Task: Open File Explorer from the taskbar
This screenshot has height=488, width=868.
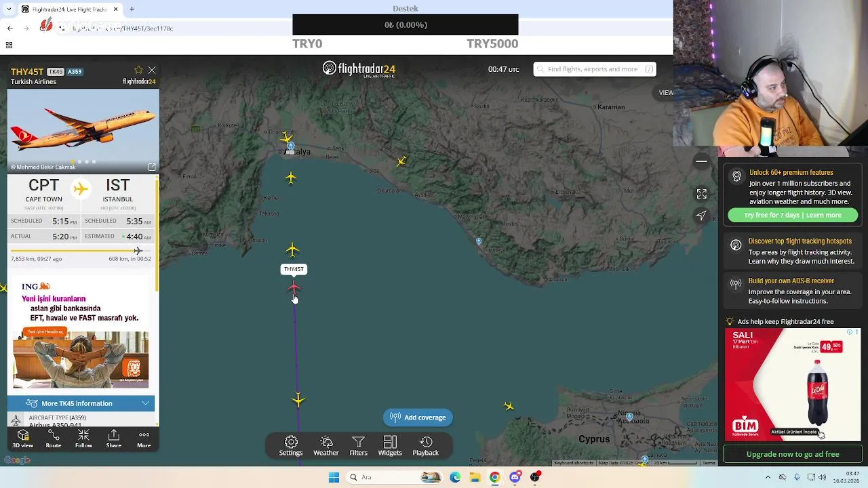Action: coord(475,477)
